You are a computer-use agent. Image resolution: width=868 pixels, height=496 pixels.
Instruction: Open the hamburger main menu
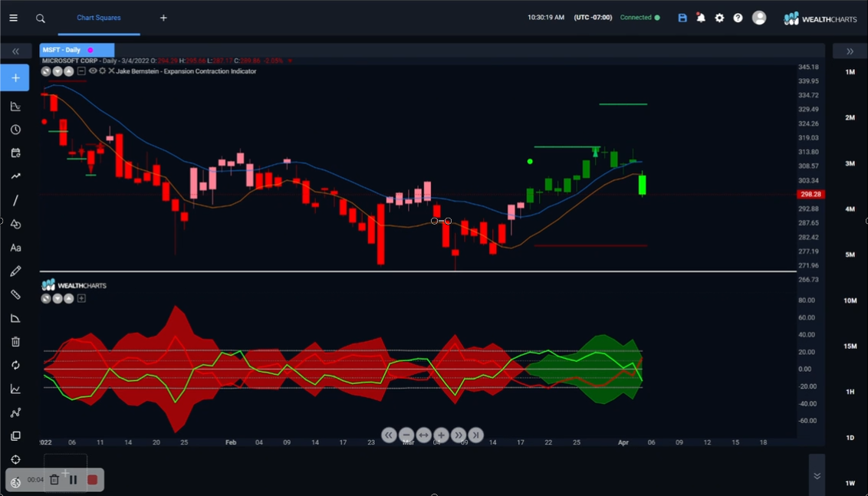click(13, 18)
